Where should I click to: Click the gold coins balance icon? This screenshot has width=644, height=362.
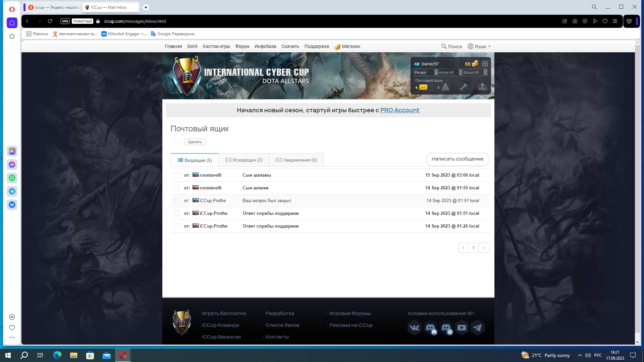(x=475, y=63)
